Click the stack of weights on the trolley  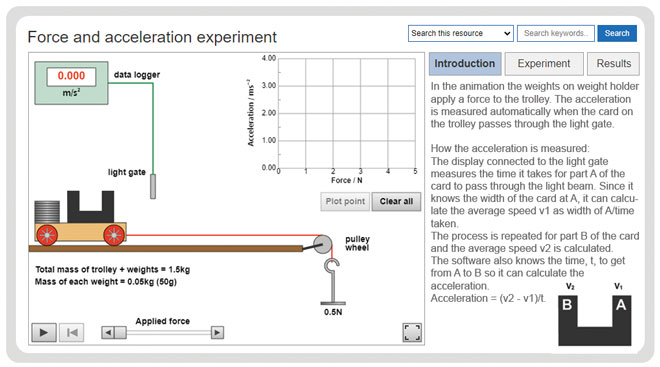47,212
